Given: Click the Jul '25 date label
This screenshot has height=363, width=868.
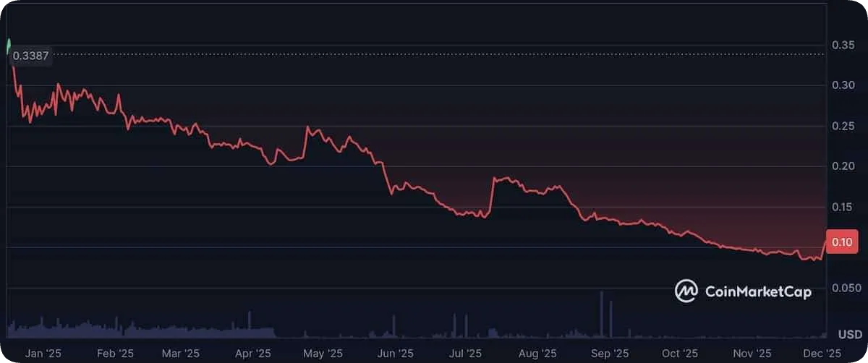Looking at the screenshot, I should 465,353.
